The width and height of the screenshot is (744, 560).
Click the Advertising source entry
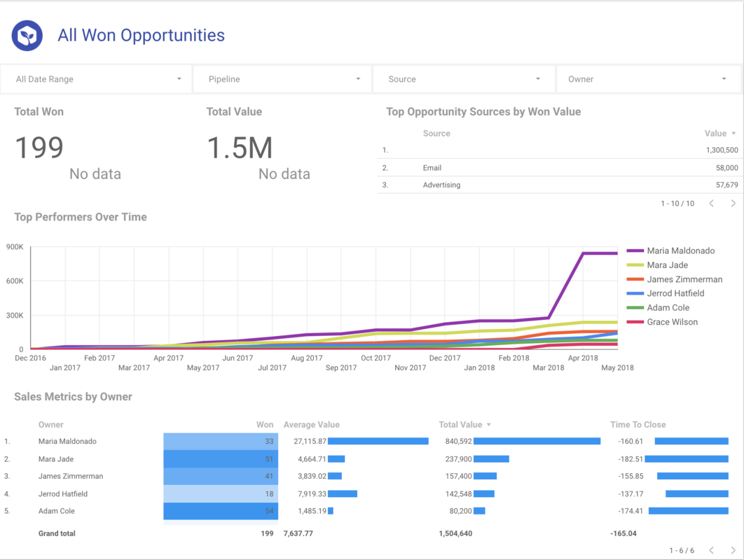(440, 185)
